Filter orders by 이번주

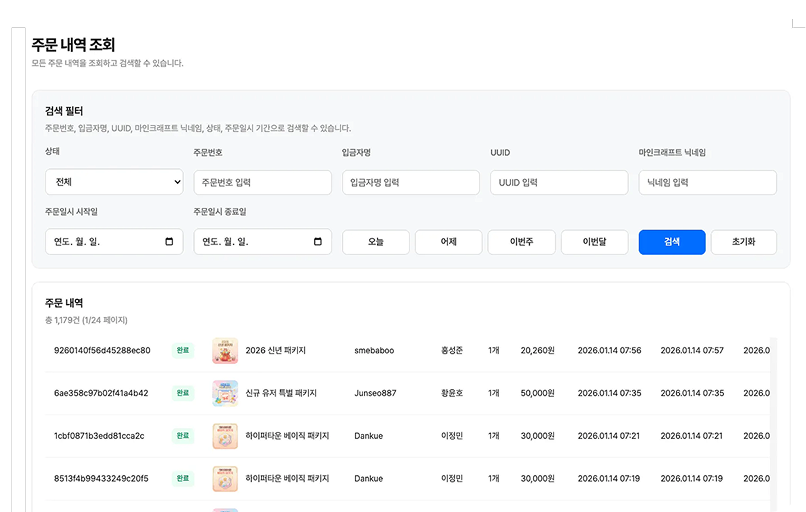tap(521, 242)
